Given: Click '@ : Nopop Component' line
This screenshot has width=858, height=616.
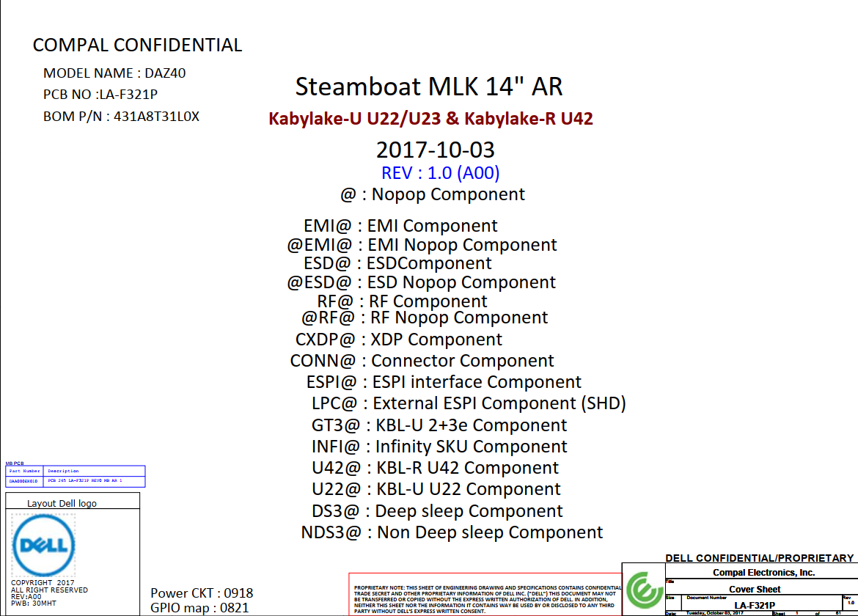Looking at the screenshot, I should tap(432, 194).
